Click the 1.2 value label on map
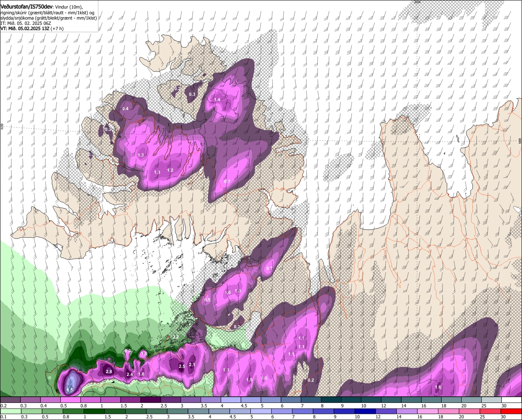This screenshot has width=522, height=420. click(170, 170)
